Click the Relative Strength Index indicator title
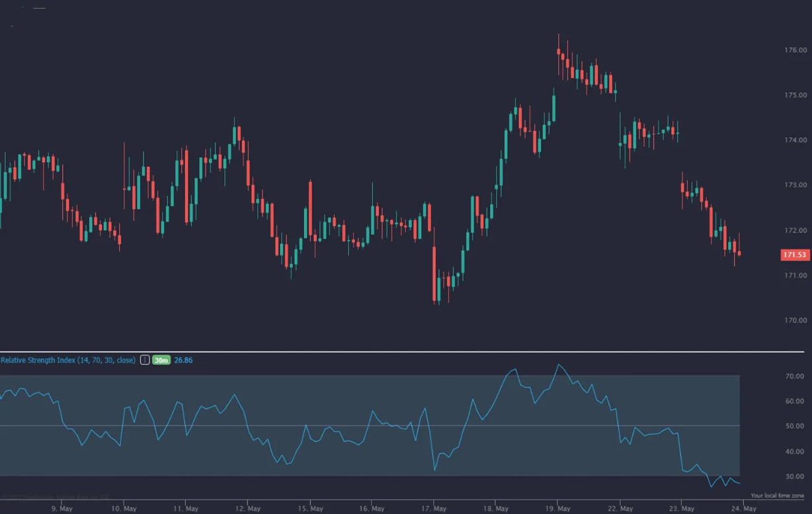 click(x=67, y=361)
